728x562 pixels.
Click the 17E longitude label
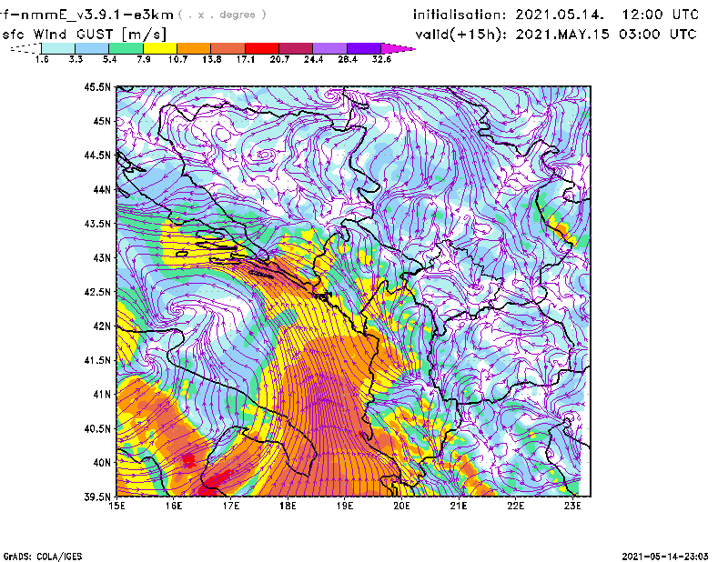pos(231,506)
